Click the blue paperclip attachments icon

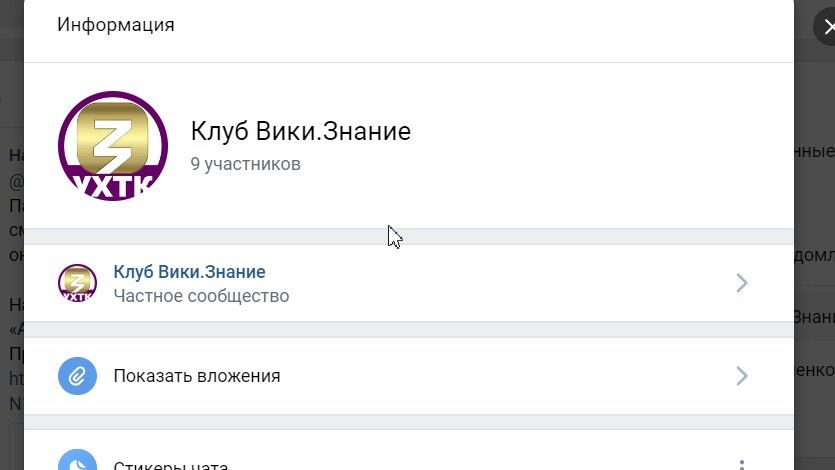tap(78, 376)
